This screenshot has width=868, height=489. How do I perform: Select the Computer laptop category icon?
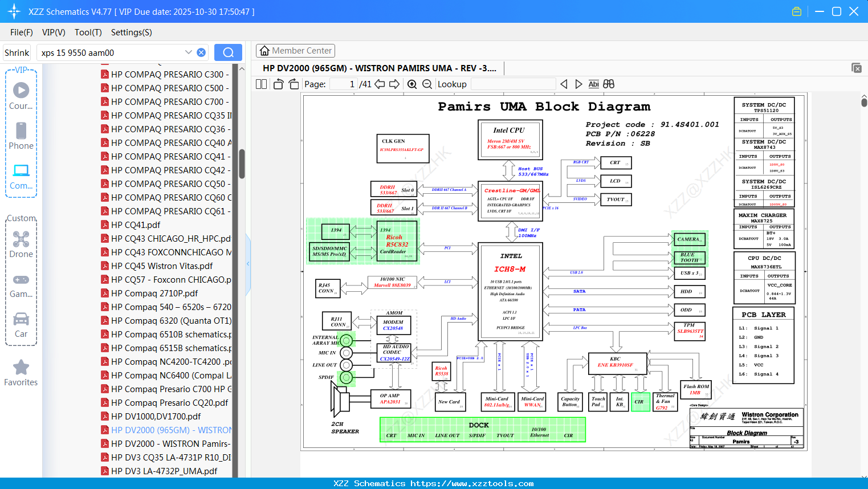21,170
